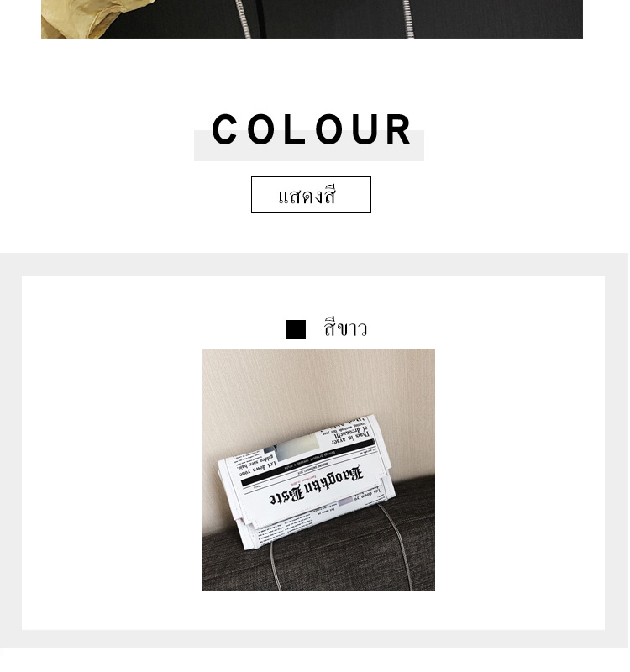Click the letter O after C in COLOUR
Screen dimensions: 630x672
pyautogui.click(x=261, y=130)
